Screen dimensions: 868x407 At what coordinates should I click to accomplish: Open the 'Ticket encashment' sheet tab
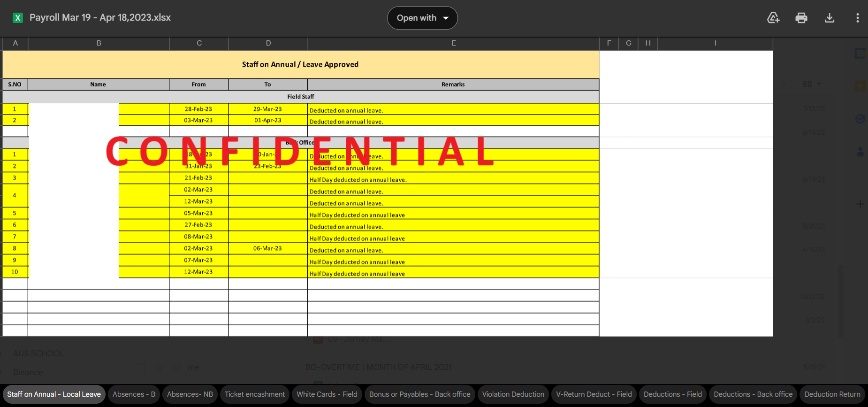255,394
